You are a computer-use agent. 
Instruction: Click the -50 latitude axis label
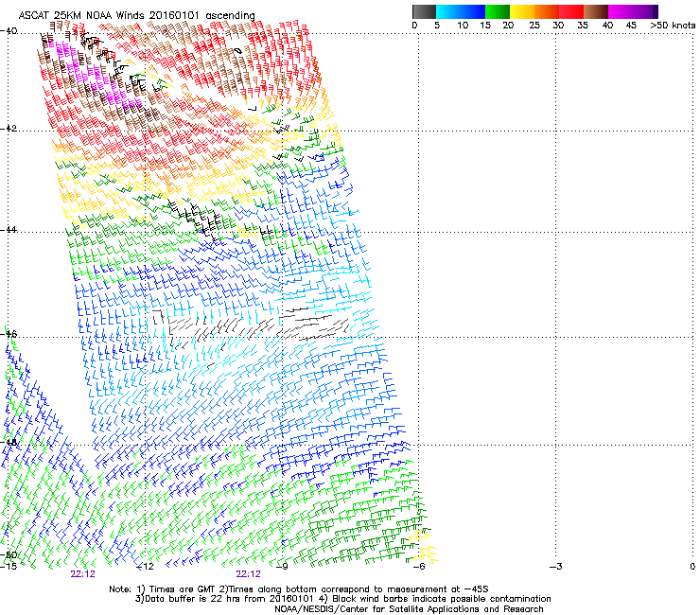pos(9,554)
